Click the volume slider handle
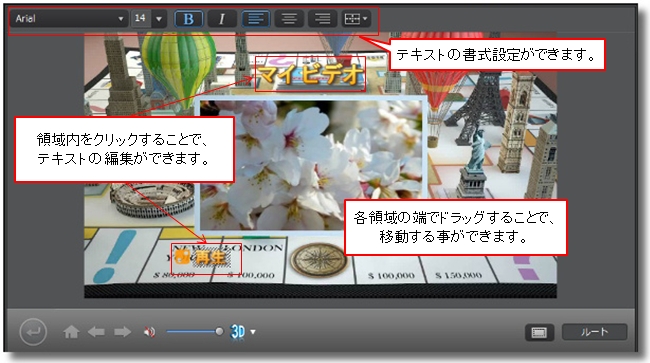The height and width of the screenshot is (363, 650). pyautogui.click(x=219, y=331)
